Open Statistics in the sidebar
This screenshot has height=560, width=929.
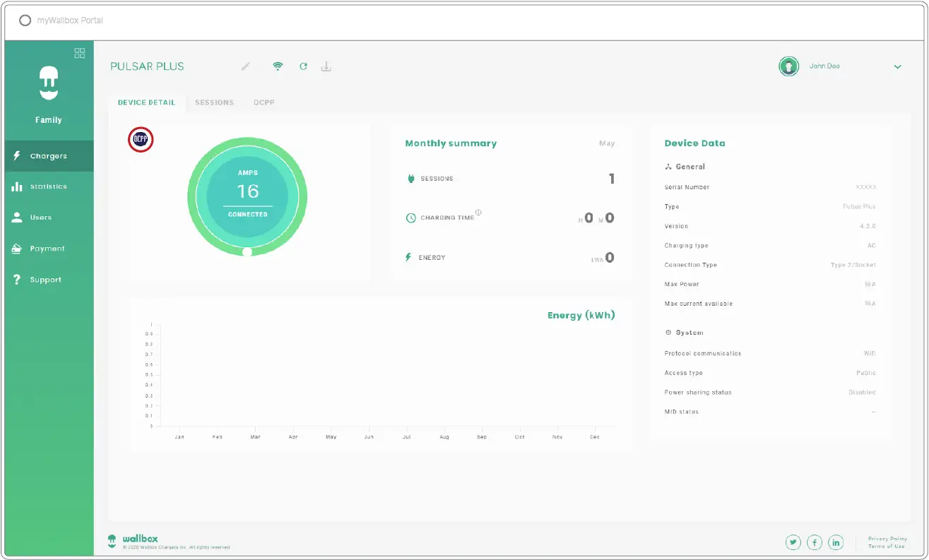point(49,187)
